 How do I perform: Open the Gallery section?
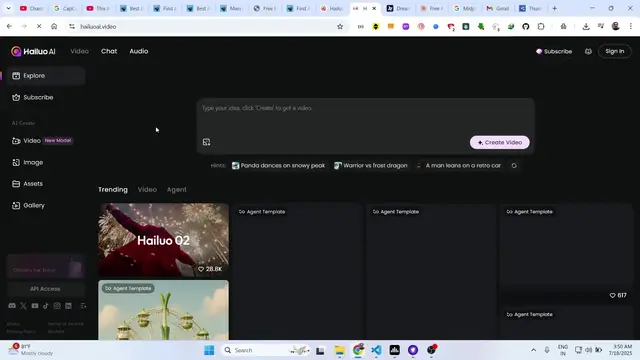pos(46,205)
